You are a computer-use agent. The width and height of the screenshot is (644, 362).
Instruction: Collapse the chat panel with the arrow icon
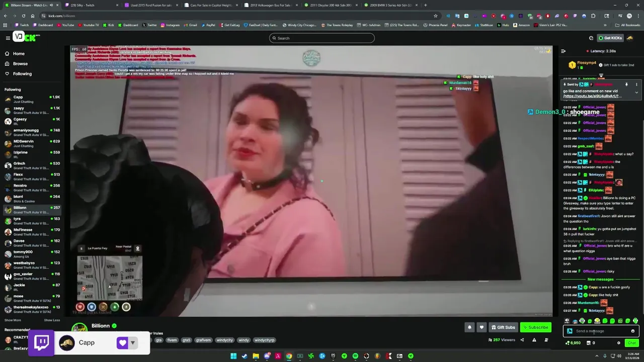tap(563, 51)
